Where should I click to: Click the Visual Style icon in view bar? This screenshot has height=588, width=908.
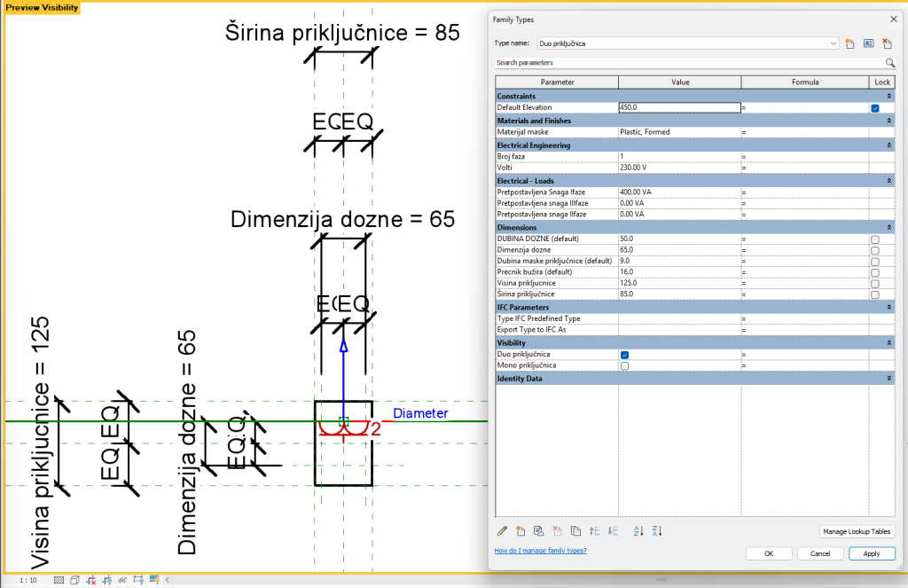(74, 580)
